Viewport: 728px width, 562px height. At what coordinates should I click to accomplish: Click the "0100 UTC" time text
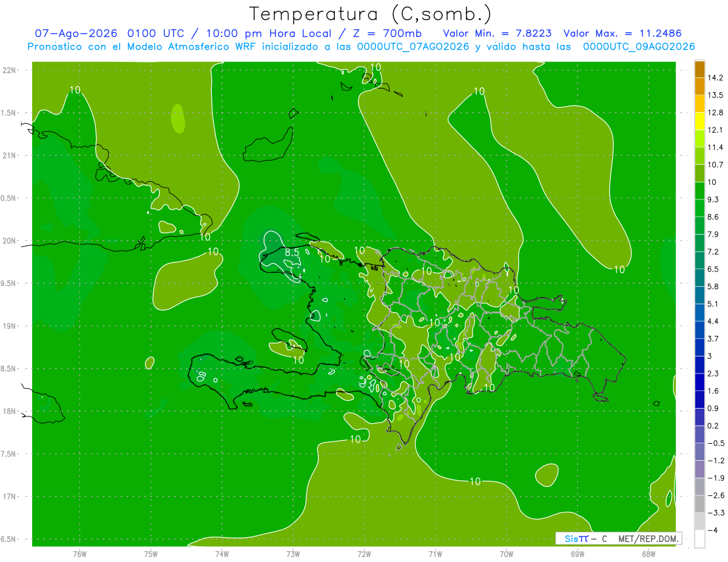coord(155,33)
